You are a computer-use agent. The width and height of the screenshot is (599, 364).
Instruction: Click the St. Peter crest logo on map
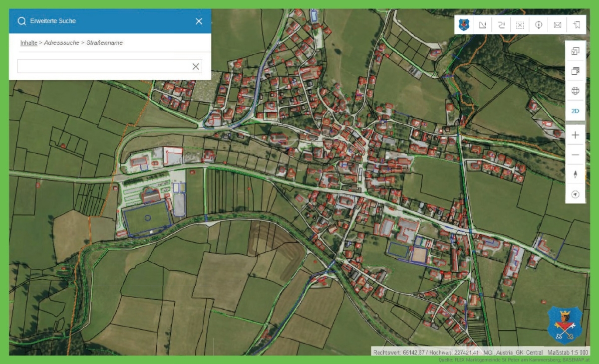pyautogui.click(x=564, y=325)
